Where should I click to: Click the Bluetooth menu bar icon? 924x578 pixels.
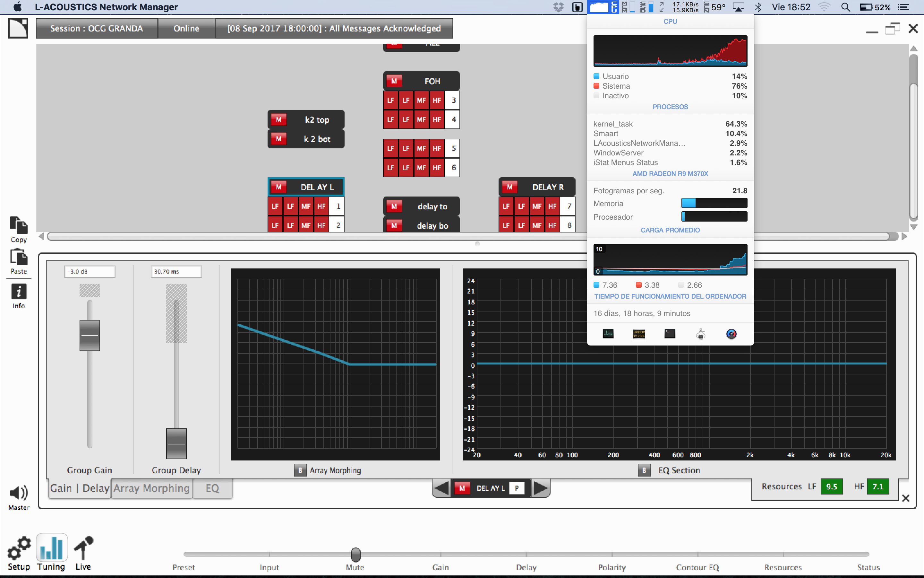coord(758,7)
